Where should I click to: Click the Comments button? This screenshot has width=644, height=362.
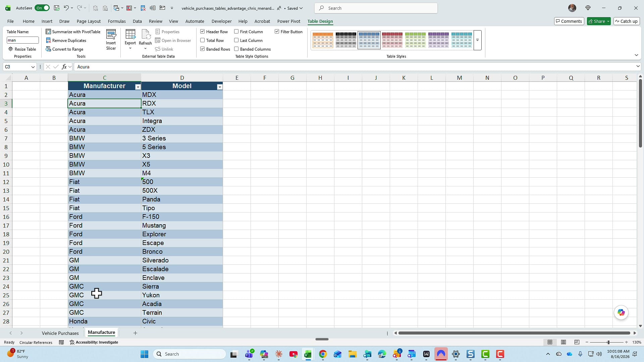tap(569, 21)
